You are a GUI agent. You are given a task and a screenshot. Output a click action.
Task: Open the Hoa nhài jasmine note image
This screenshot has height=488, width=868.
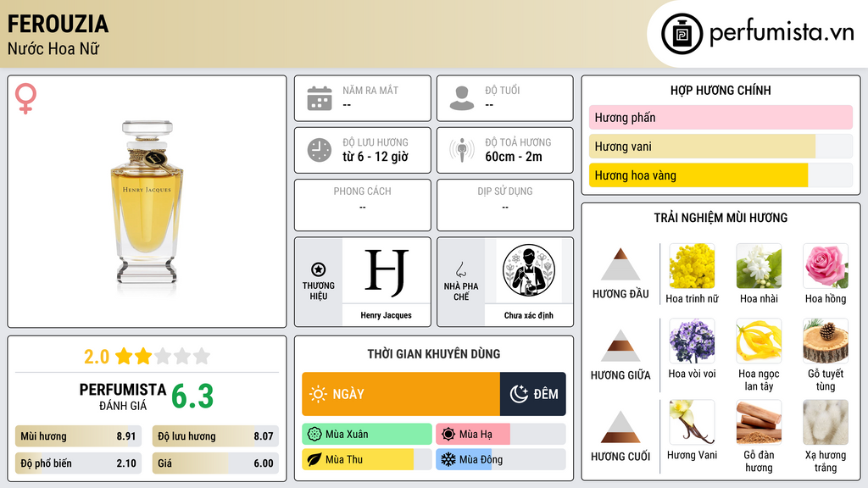[759, 266]
